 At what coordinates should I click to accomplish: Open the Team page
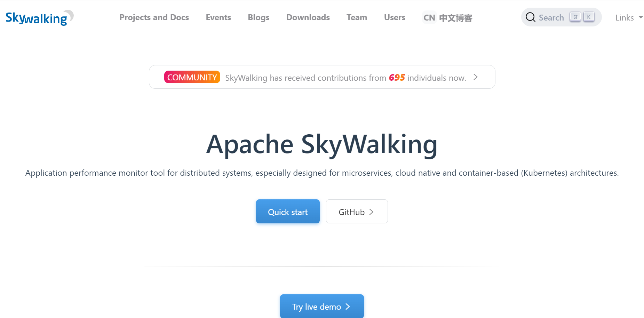pos(357,17)
